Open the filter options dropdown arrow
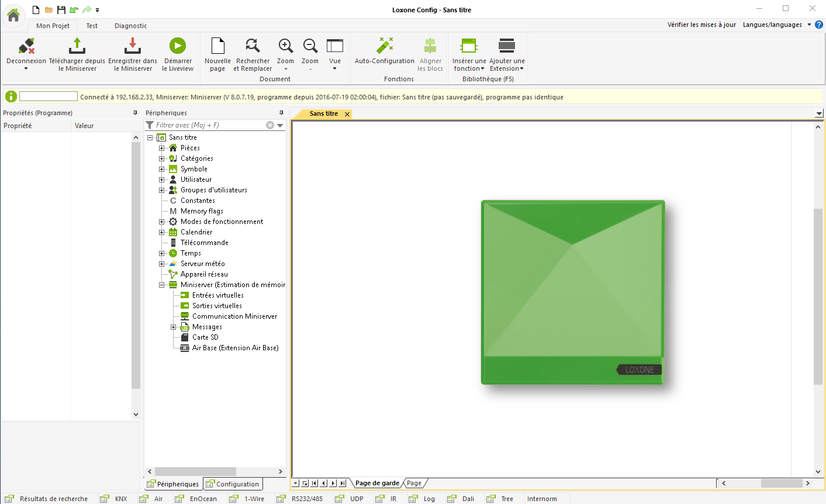 [x=280, y=125]
